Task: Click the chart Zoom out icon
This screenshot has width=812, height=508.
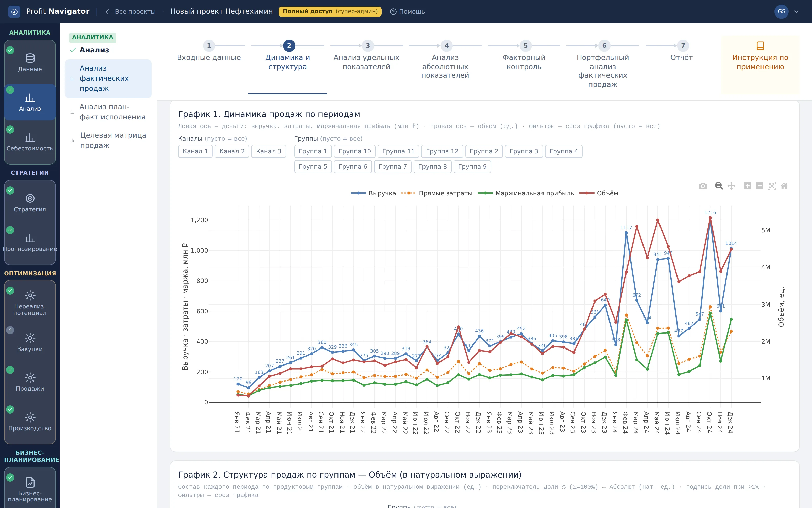Action: (760, 186)
